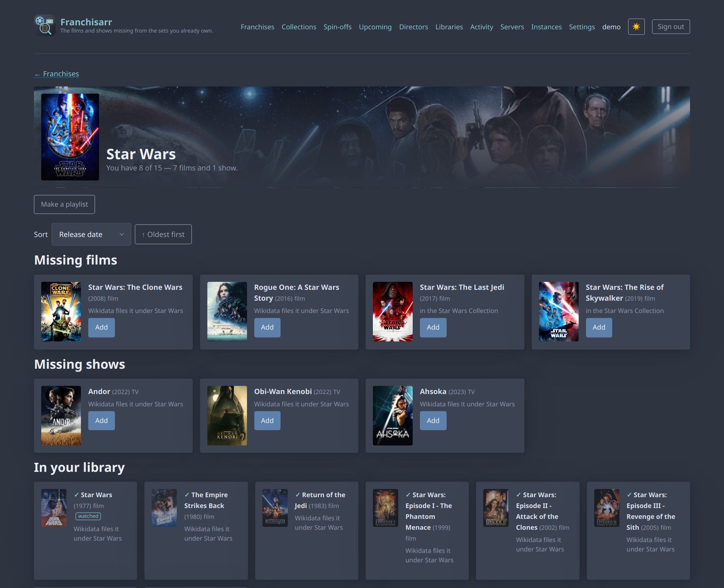
Task: Select the Ahsoka title text
Action: tap(433, 392)
